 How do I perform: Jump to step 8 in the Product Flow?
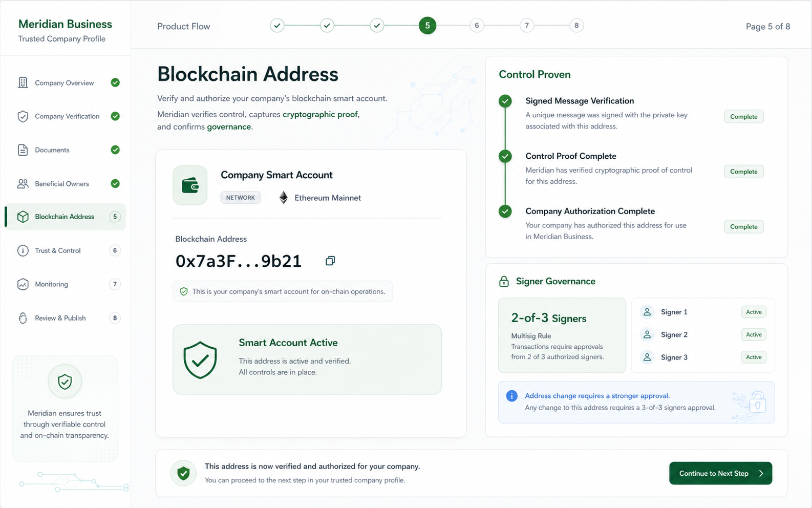tap(576, 26)
